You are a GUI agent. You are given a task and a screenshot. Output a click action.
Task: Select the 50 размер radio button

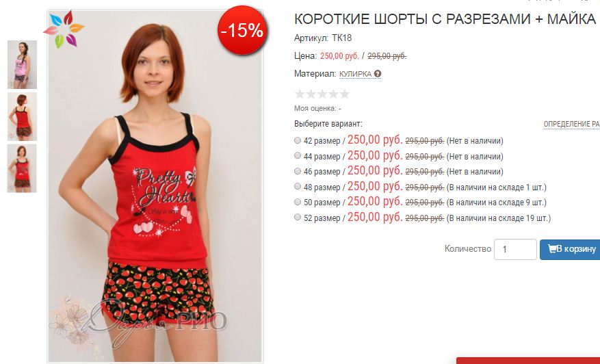[298, 202]
